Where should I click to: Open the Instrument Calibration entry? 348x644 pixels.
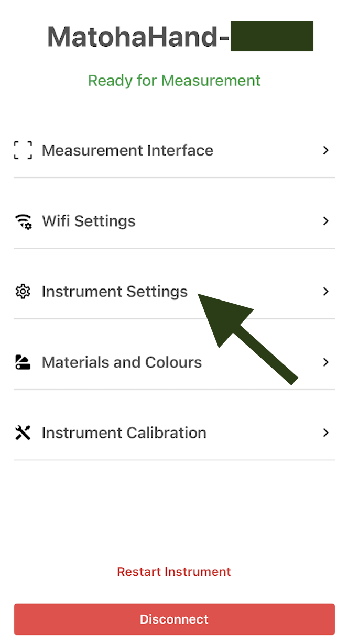coord(124,433)
